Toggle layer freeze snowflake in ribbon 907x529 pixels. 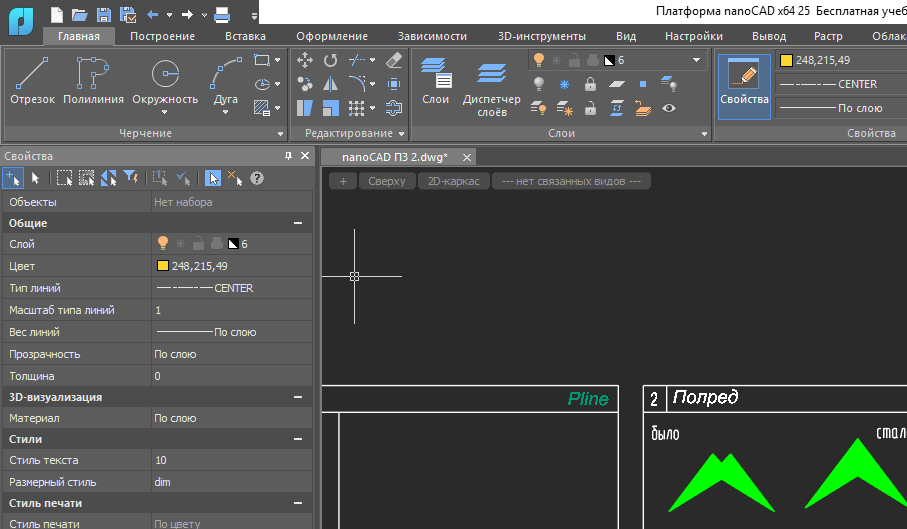pyautogui.click(x=564, y=84)
